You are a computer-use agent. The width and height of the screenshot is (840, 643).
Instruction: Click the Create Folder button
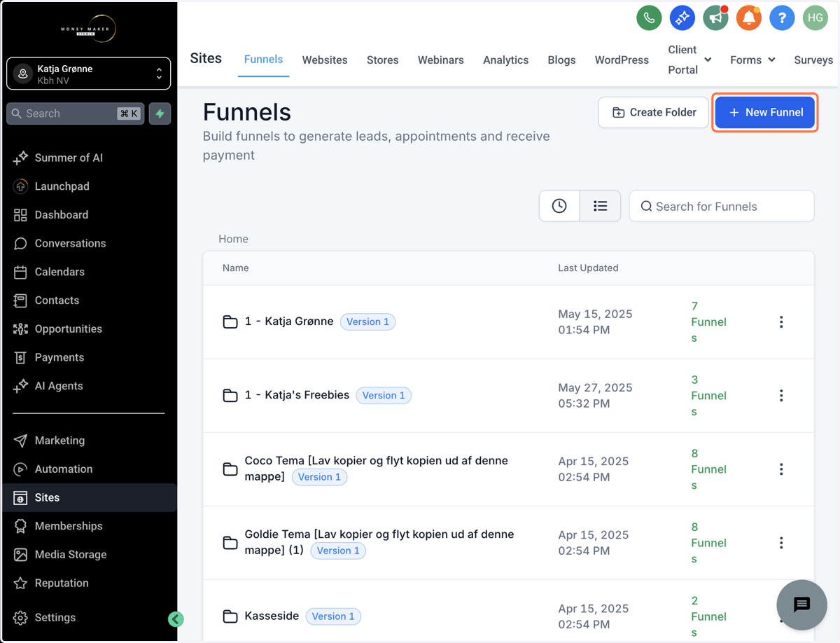(x=654, y=112)
